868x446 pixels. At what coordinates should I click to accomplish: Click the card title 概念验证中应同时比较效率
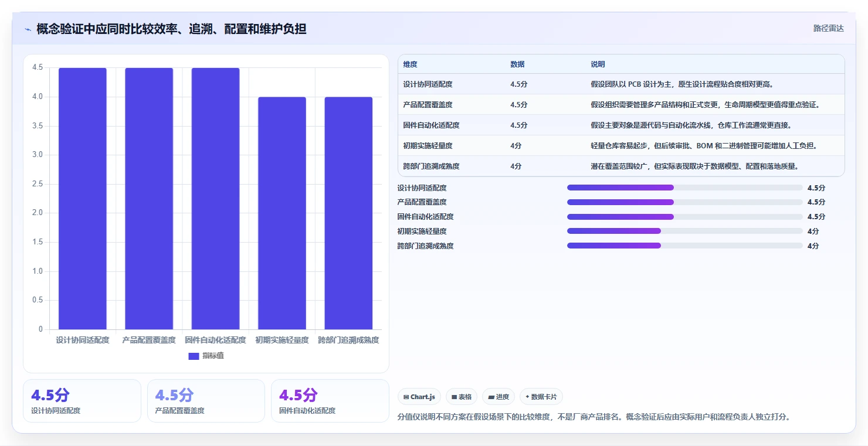click(171, 29)
